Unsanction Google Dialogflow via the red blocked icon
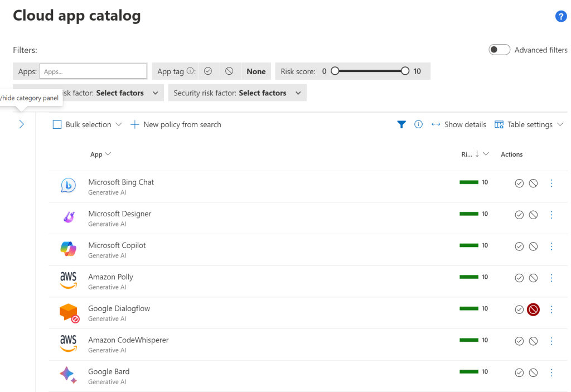This screenshot has width=571, height=392. click(533, 309)
